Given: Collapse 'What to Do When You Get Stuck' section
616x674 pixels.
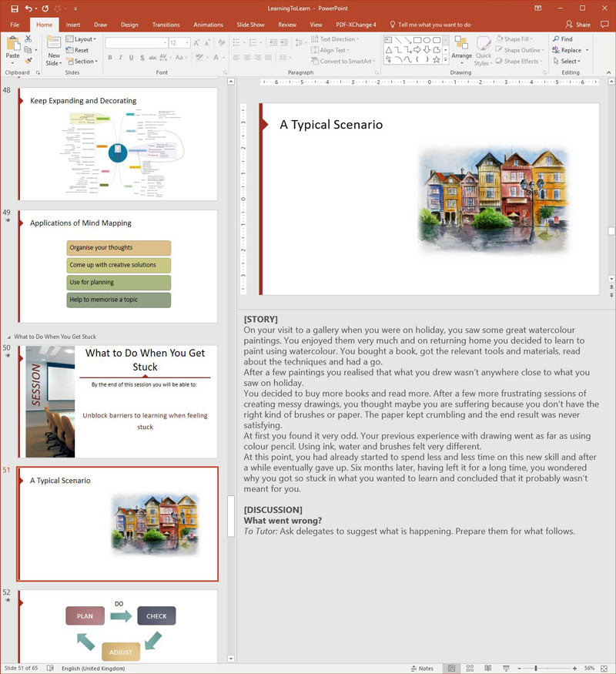Looking at the screenshot, I should click(9, 337).
